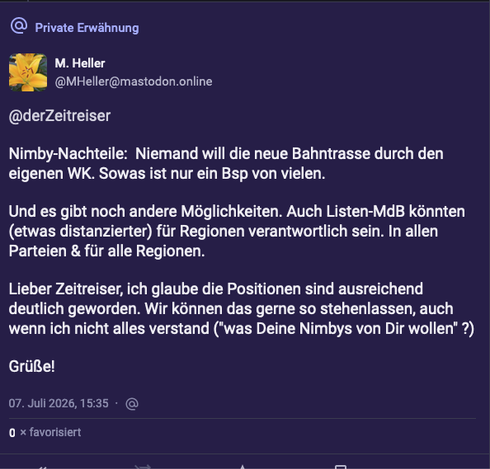Click the word favorisiert under the timestamp
The height and width of the screenshot is (469, 490).
tap(55, 432)
